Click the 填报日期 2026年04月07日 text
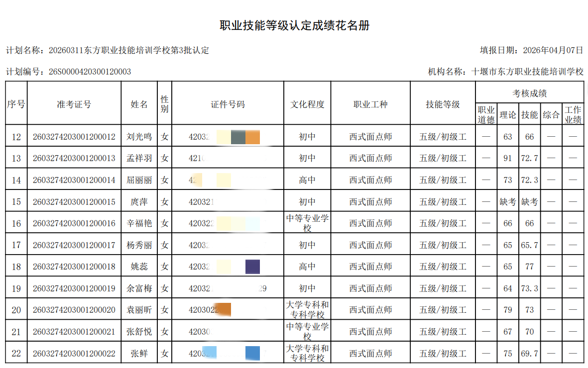The width and height of the screenshot is (588, 368). (531, 50)
